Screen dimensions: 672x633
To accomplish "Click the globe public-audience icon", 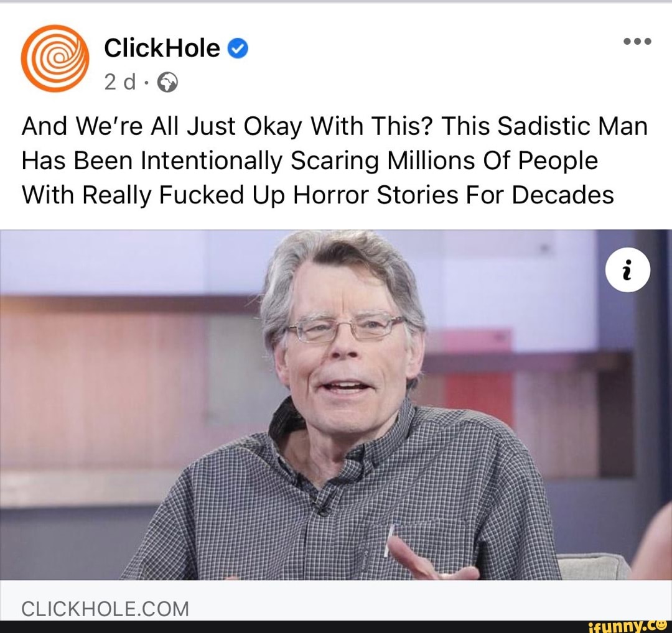I will (167, 82).
